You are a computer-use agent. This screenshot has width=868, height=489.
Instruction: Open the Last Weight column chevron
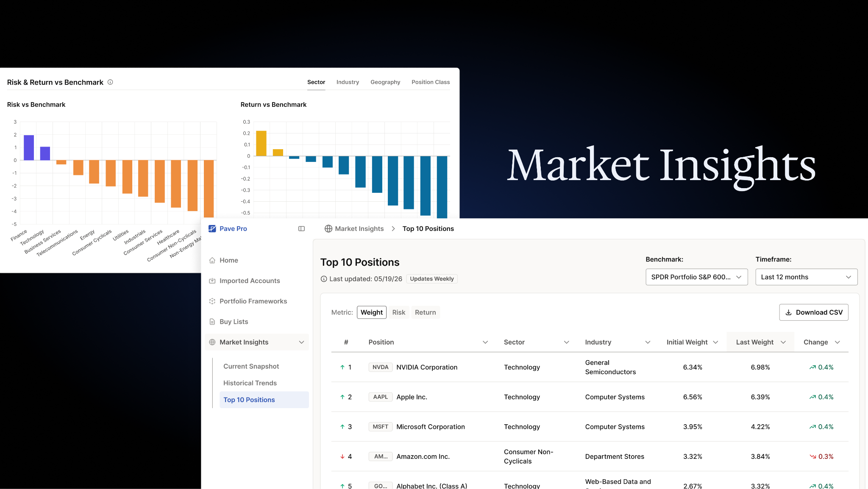click(x=783, y=342)
